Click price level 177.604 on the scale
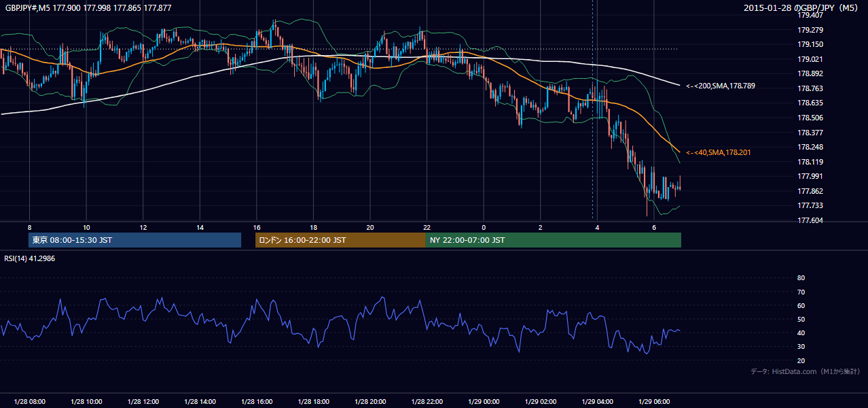The image size is (868, 408). [x=810, y=220]
